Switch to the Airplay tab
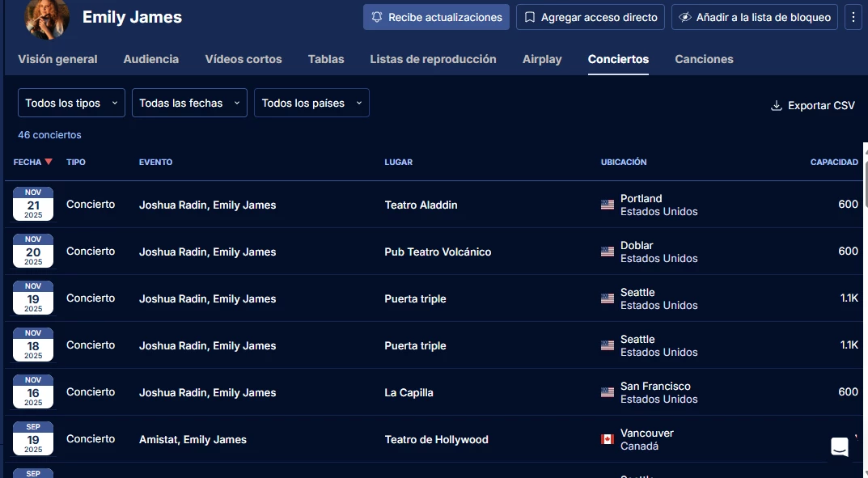 click(542, 59)
